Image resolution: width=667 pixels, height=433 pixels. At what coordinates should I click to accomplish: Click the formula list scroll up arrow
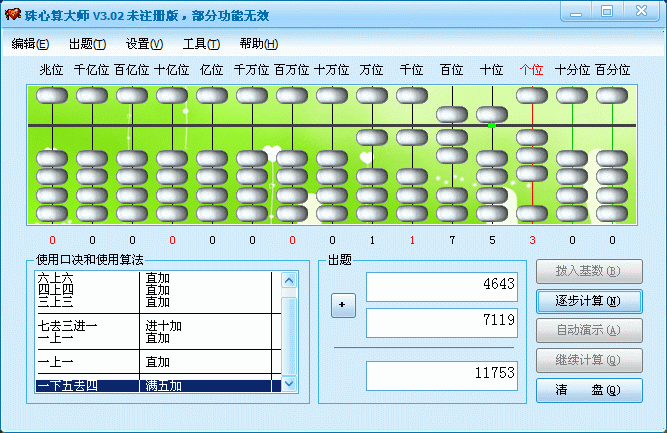click(x=289, y=280)
